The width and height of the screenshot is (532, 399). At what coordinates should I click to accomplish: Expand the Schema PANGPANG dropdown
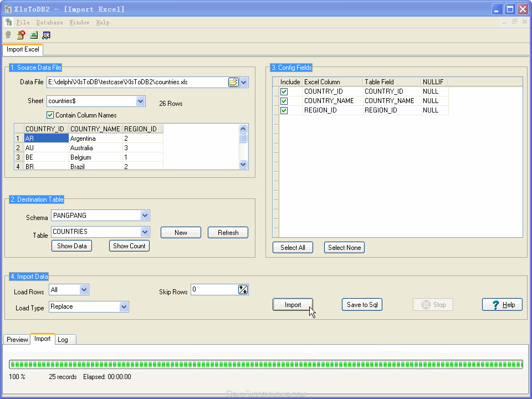(x=145, y=216)
